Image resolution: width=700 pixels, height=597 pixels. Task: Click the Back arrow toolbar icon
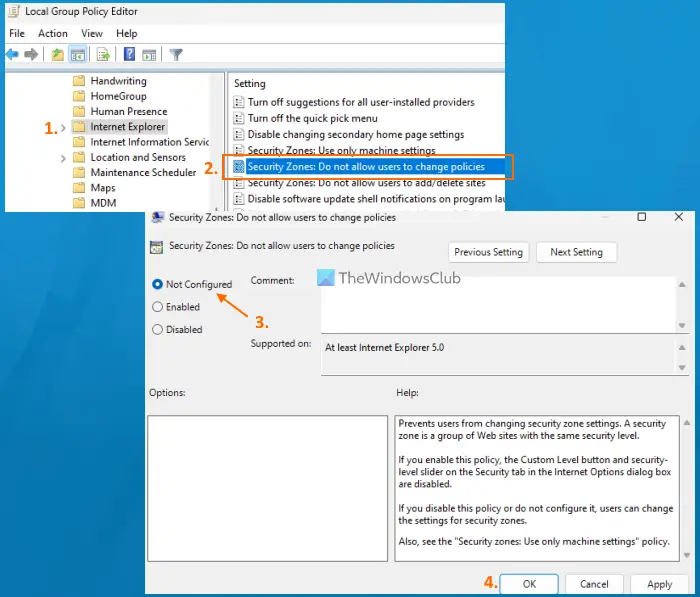12,55
